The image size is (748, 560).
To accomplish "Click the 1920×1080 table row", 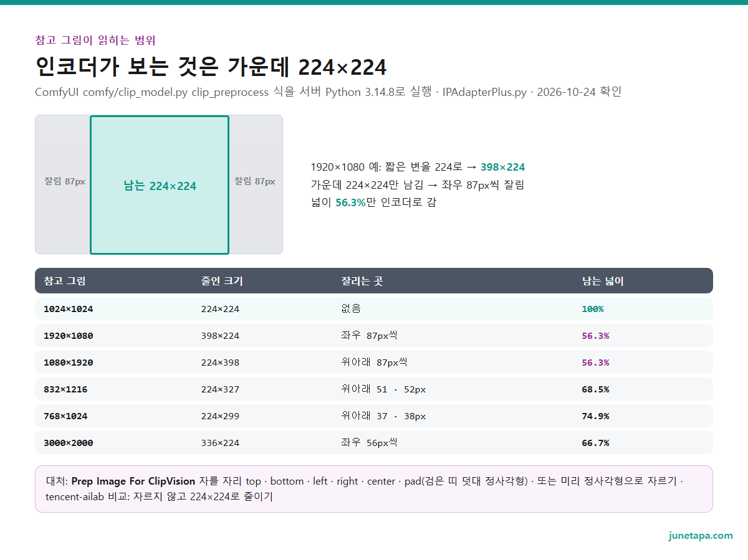I will (x=374, y=336).
